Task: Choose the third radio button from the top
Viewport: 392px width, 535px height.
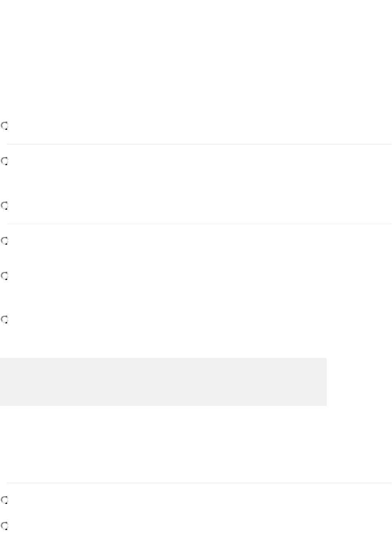Action: (x=5, y=206)
